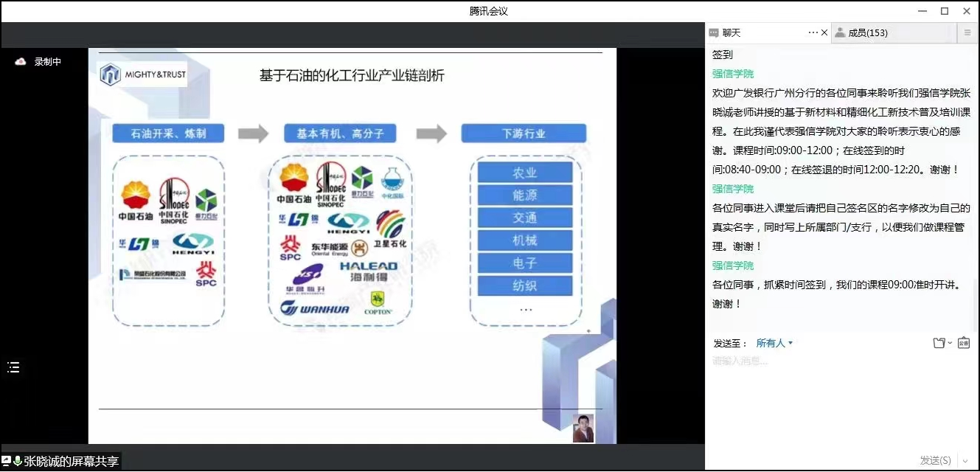Image resolution: width=980 pixels, height=472 pixels.
Task: Minimize the 腾讯会议 window
Action: (x=922, y=11)
